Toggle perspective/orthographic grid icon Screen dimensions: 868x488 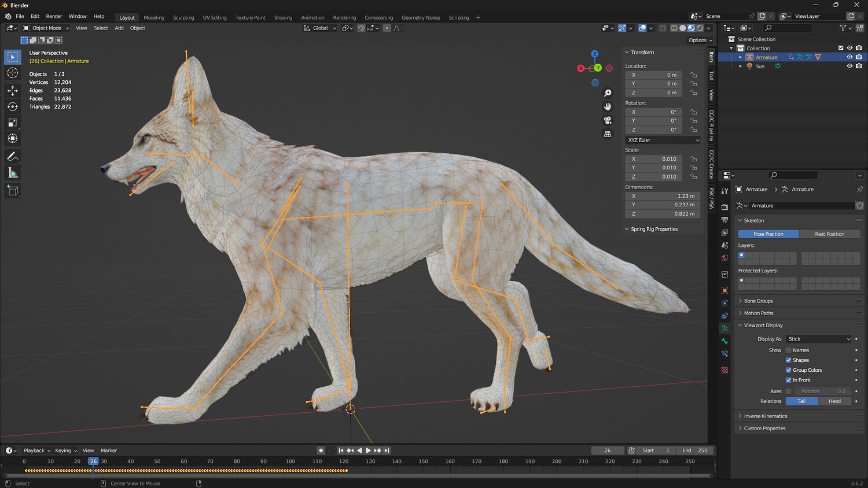(x=608, y=134)
